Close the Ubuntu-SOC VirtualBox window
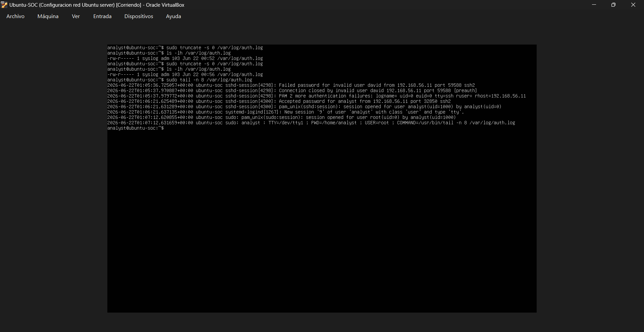 (x=633, y=5)
